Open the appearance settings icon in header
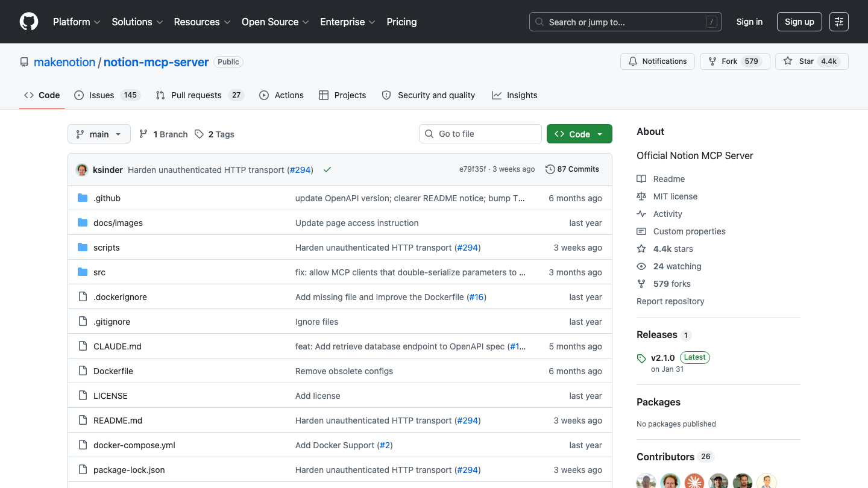868x488 pixels. pos(839,22)
